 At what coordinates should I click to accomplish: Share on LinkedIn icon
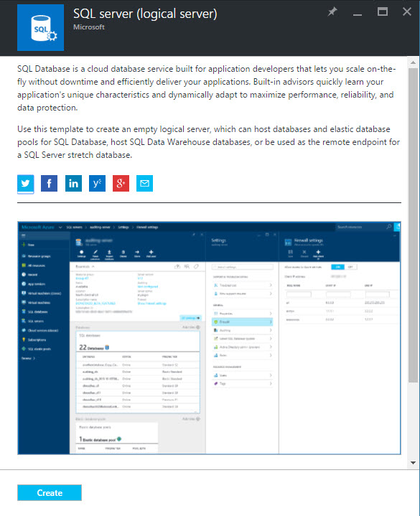tap(73, 183)
